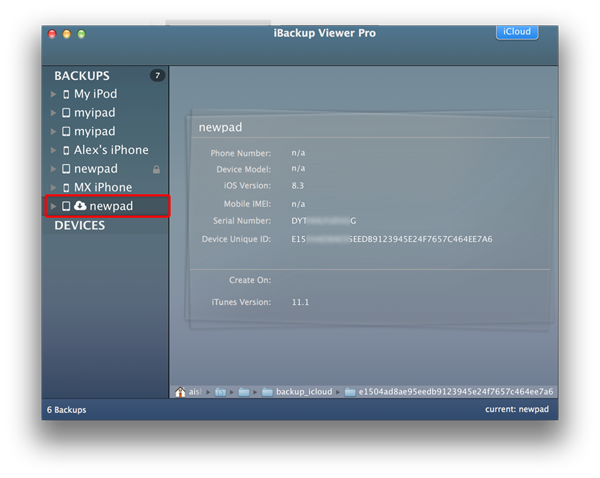Click the e1504ad8ae95 folder in path bar
This screenshot has height=478, width=600.
(x=449, y=392)
